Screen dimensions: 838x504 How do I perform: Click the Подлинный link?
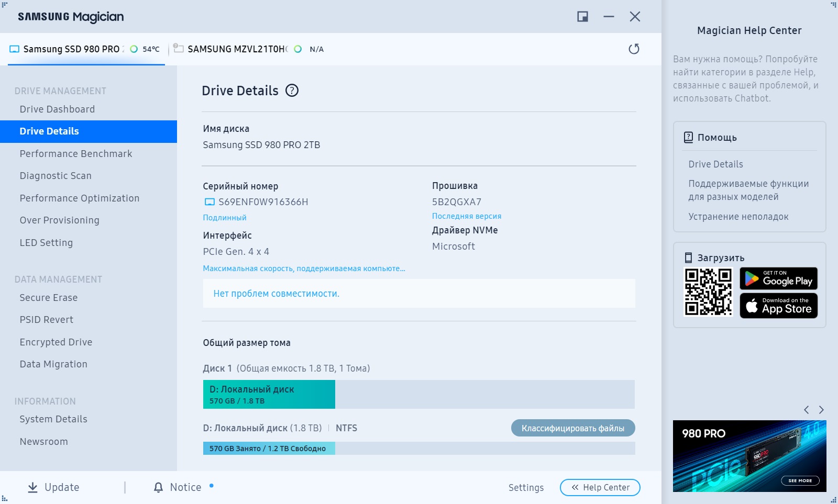click(225, 218)
